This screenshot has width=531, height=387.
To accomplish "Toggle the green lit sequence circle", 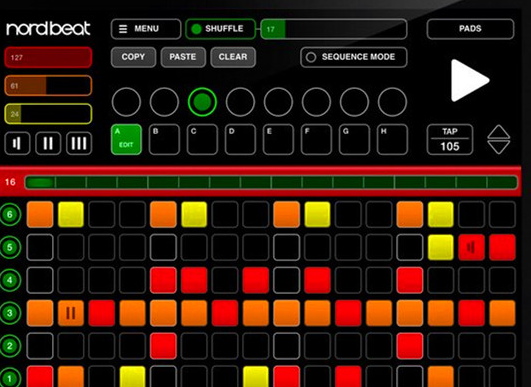I will tap(202, 102).
